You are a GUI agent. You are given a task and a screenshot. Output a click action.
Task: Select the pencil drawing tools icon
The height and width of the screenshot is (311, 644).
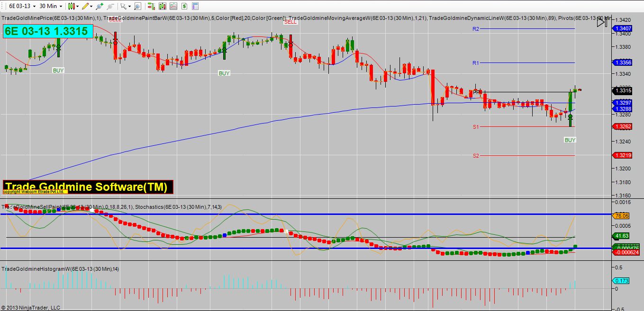(85, 6)
